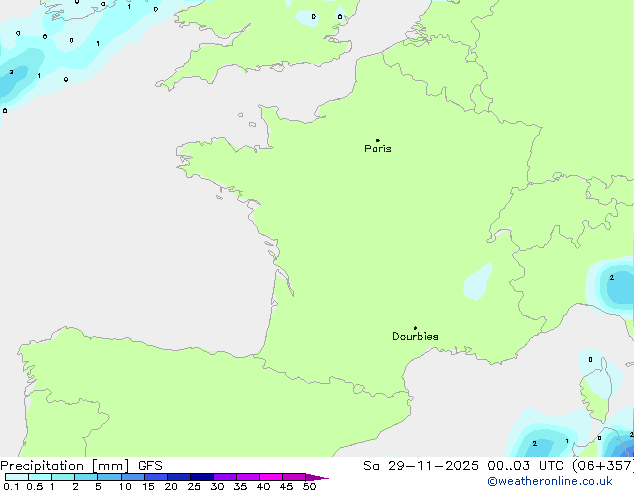Pick the legend swatch between 10 and 15
This screenshot has width=634, height=490.
click(x=133, y=477)
